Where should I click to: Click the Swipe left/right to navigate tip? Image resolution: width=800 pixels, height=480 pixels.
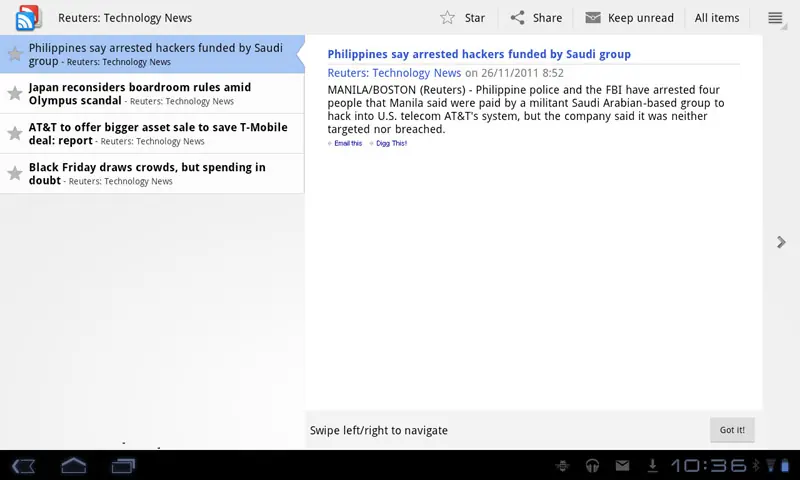pyautogui.click(x=379, y=431)
